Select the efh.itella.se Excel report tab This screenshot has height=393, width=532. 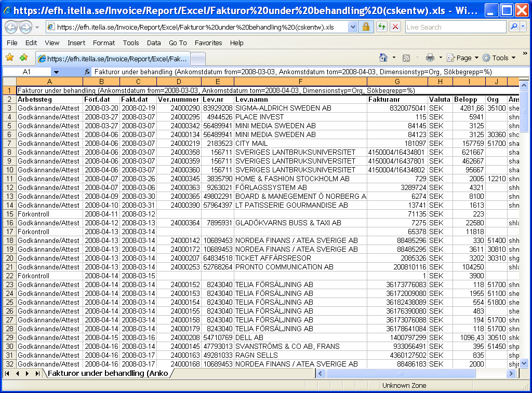pyautogui.click(x=113, y=59)
